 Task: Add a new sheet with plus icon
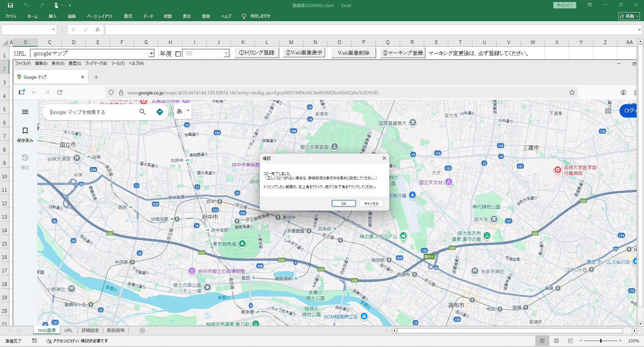[142, 331]
